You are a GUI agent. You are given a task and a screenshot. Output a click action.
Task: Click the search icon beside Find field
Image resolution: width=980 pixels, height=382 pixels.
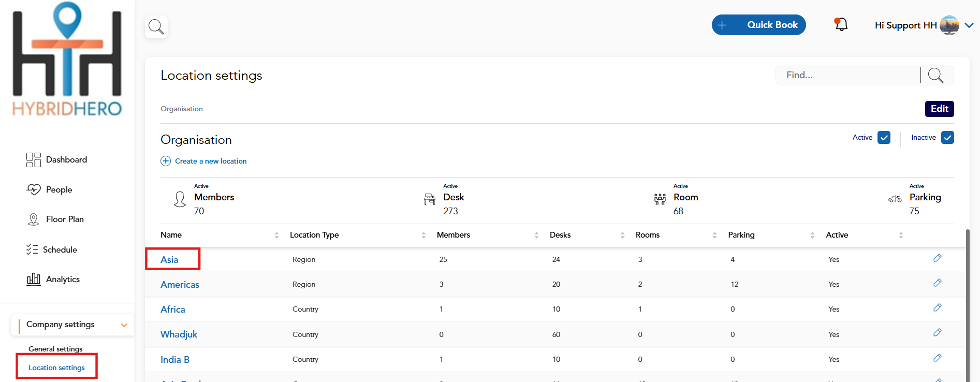coord(935,76)
